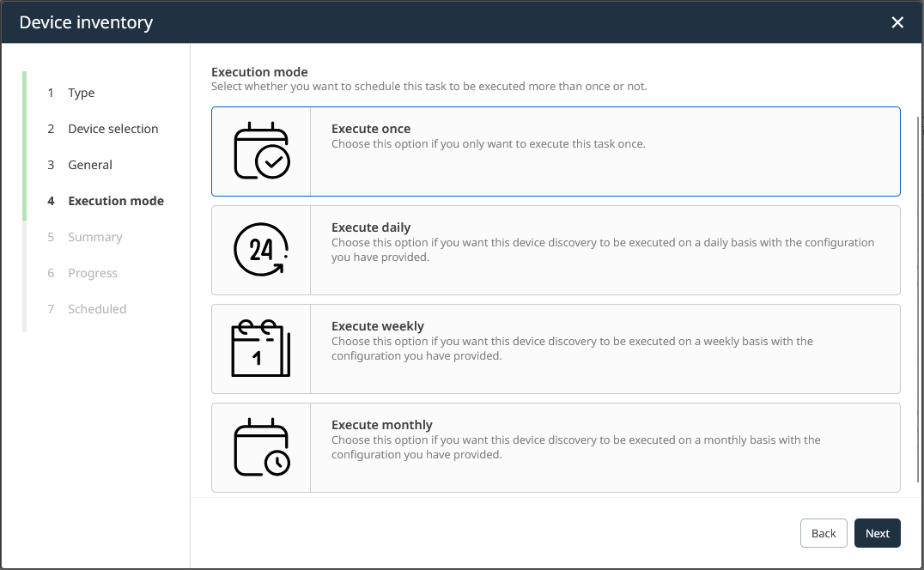Pick the "Execute weekly" option title
The height and width of the screenshot is (570, 924).
[378, 326]
